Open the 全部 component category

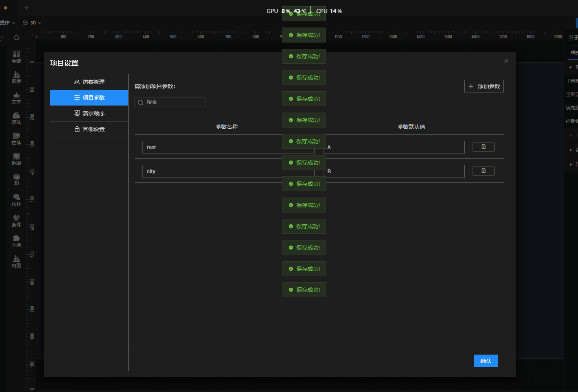pos(16,56)
